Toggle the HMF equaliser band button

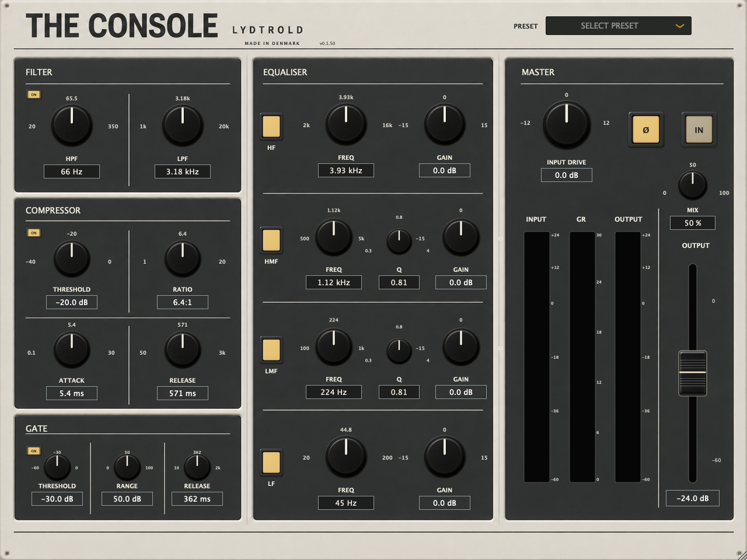coord(271,240)
